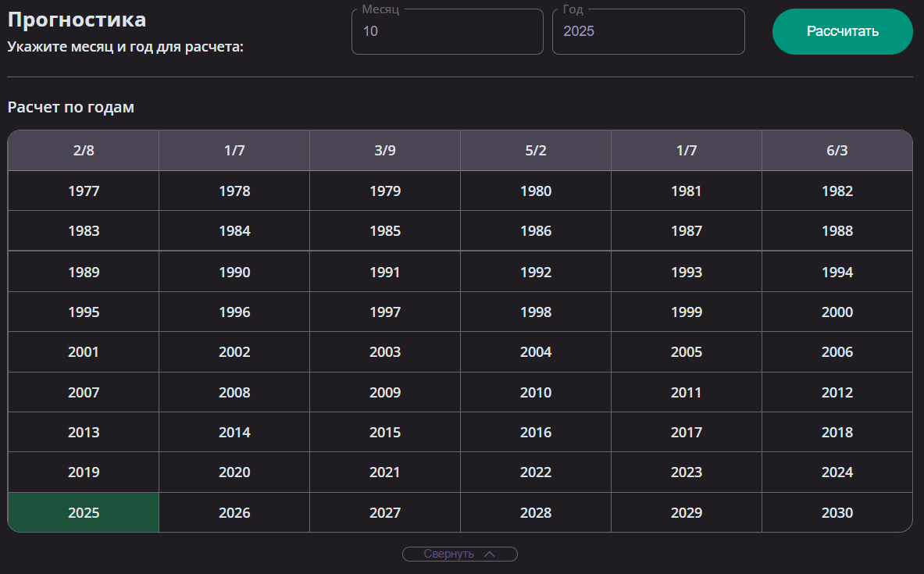
Task: Focus the Год input field
Action: [648, 31]
